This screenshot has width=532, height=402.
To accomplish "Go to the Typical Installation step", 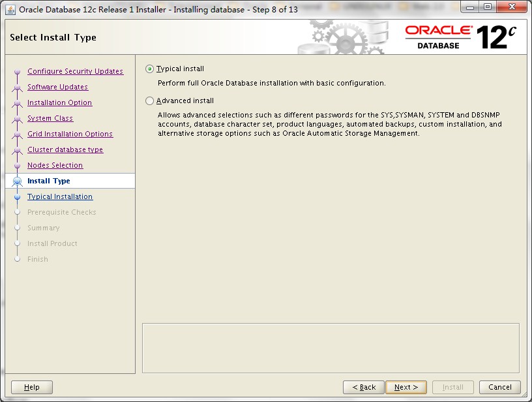I will (x=60, y=196).
